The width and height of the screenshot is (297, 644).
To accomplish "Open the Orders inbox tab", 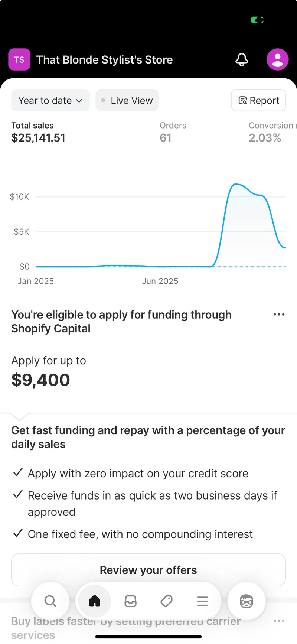I will click(x=130, y=601).
